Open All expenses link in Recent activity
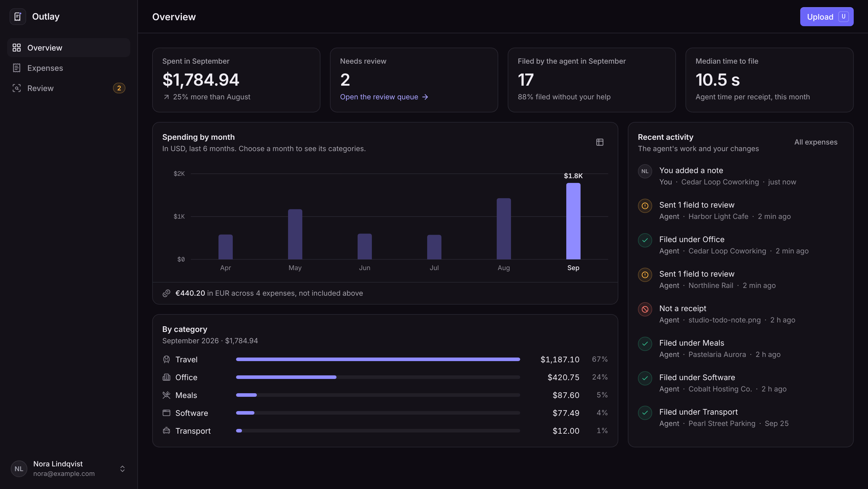Viewport: 868px width, 489px height. click(815, 142)
